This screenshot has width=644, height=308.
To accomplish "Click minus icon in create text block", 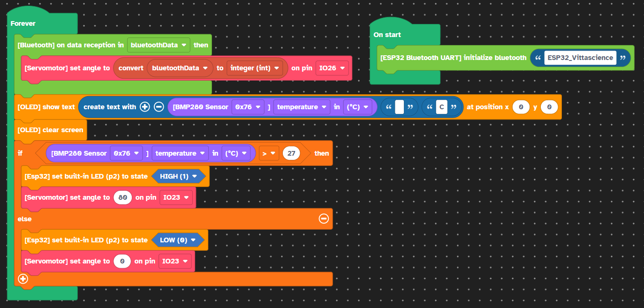I will 159,107.
